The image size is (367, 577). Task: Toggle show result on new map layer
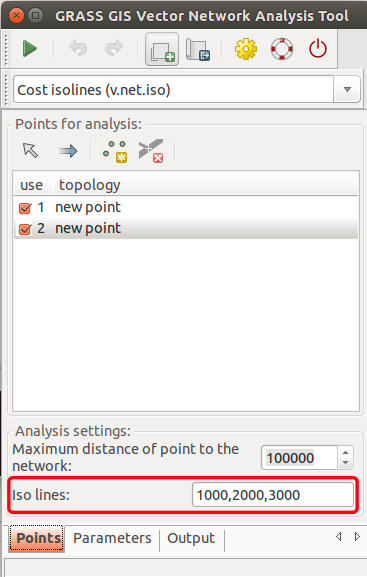point(162,49)
